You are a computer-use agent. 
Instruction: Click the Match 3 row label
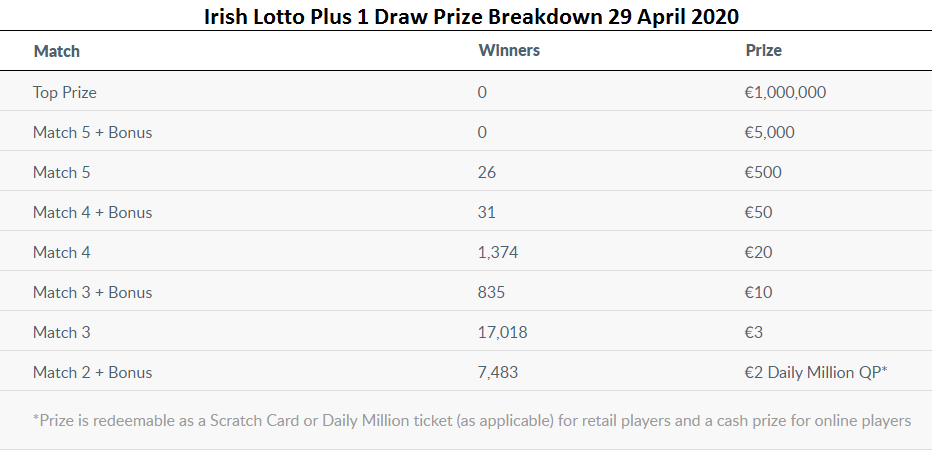(61, 332)
